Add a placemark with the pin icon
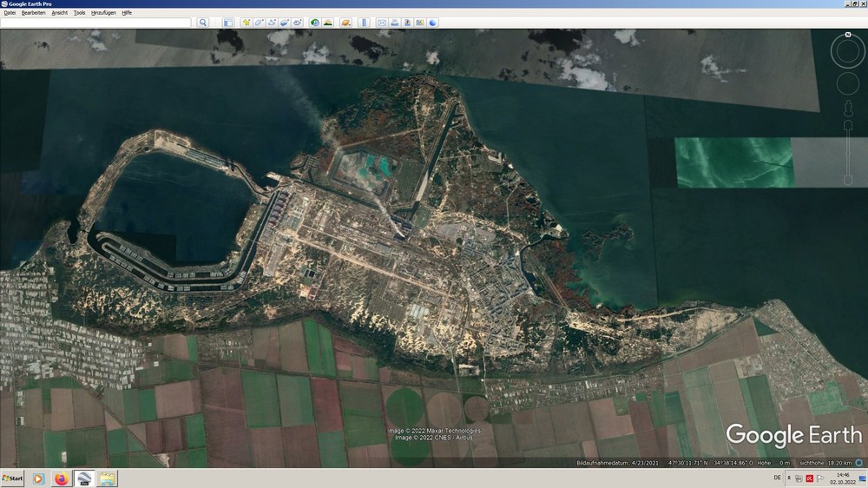 coord(247,23)
